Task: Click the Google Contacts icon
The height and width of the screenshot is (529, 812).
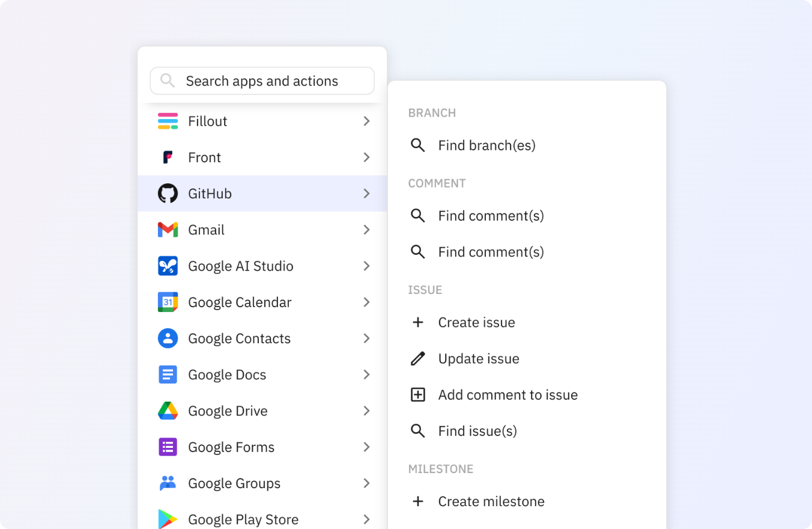Action: point(168,338)
